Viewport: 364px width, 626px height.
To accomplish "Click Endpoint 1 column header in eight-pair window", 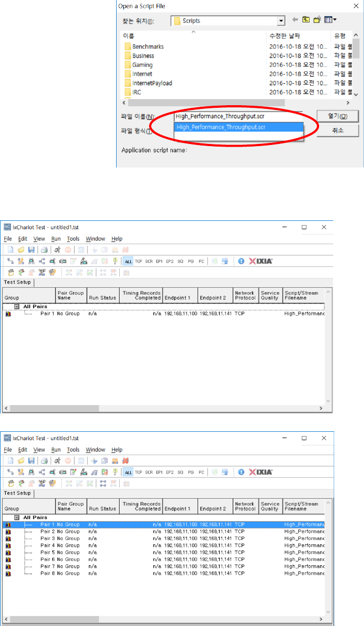I will point(180,506).
